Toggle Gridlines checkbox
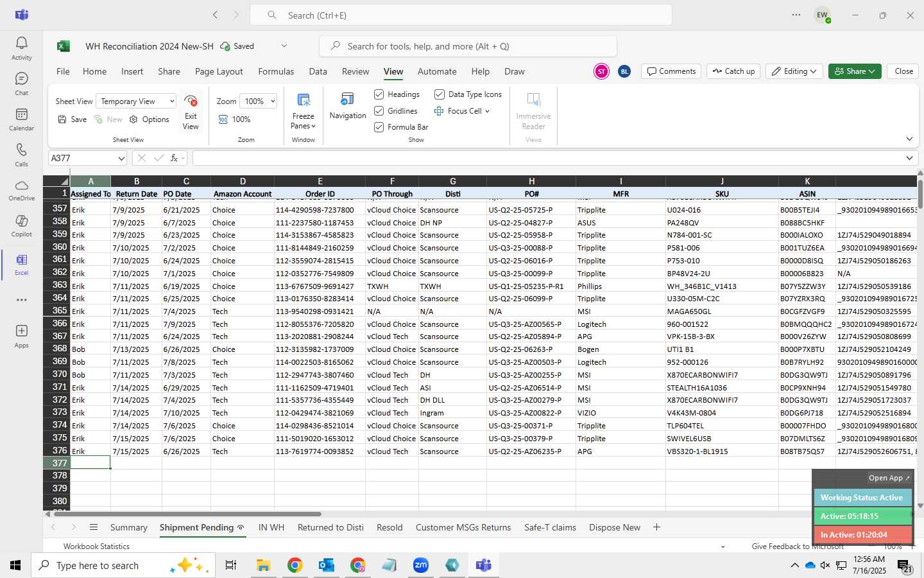Viewport: 924px width, 578px height. pyautogui.click(x=379, y=111)
